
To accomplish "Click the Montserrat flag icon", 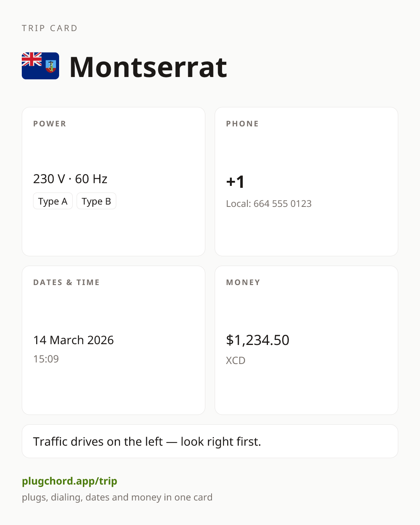I will (40, 66).
